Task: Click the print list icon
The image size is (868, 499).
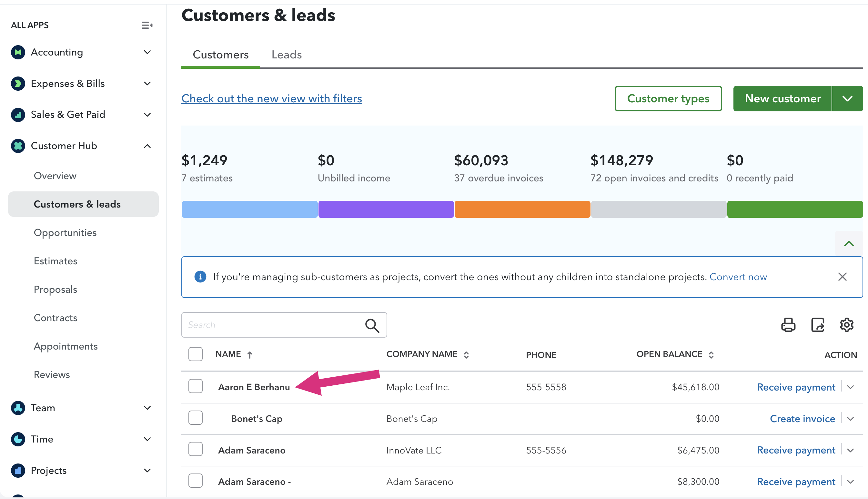Action: 788,325
